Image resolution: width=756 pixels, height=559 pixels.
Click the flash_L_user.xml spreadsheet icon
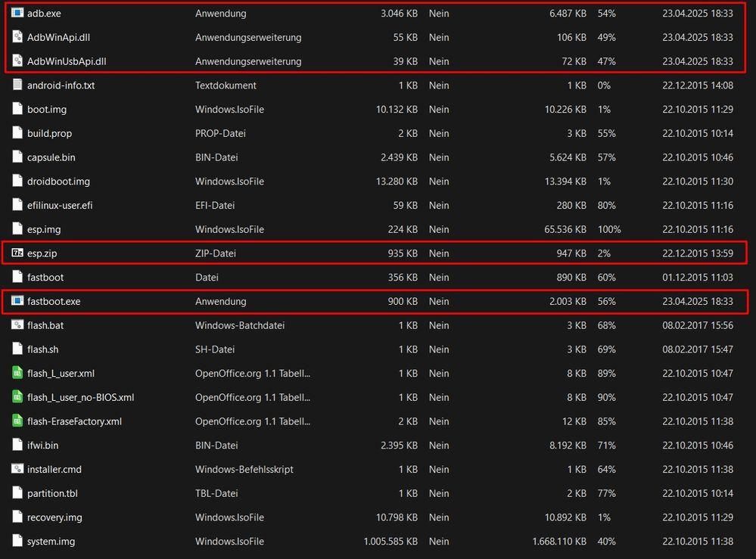pyautogui.click(x=18, y=373)
